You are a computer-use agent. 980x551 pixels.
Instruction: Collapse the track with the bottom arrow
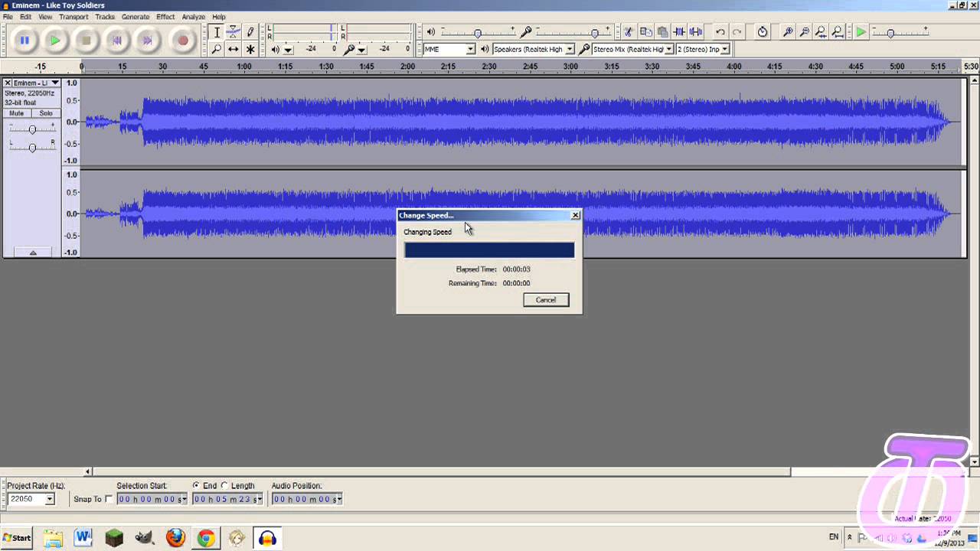32,253
